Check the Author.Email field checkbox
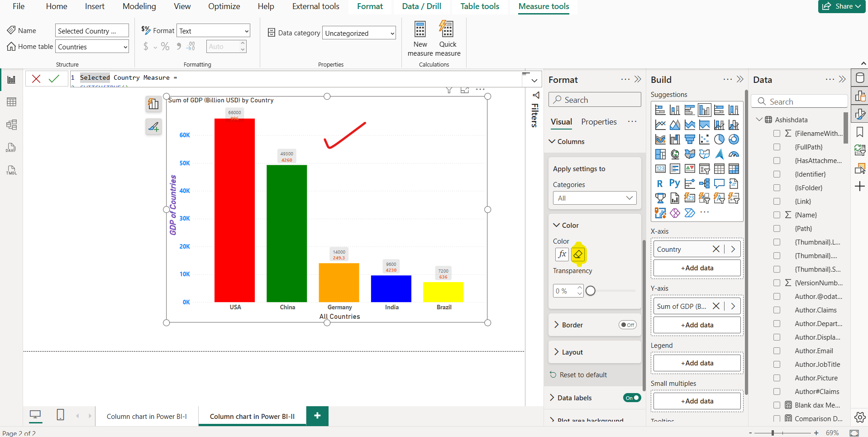The width and height of the screenshot is (868, 437). pyautogui.click(x=777, y=351)
